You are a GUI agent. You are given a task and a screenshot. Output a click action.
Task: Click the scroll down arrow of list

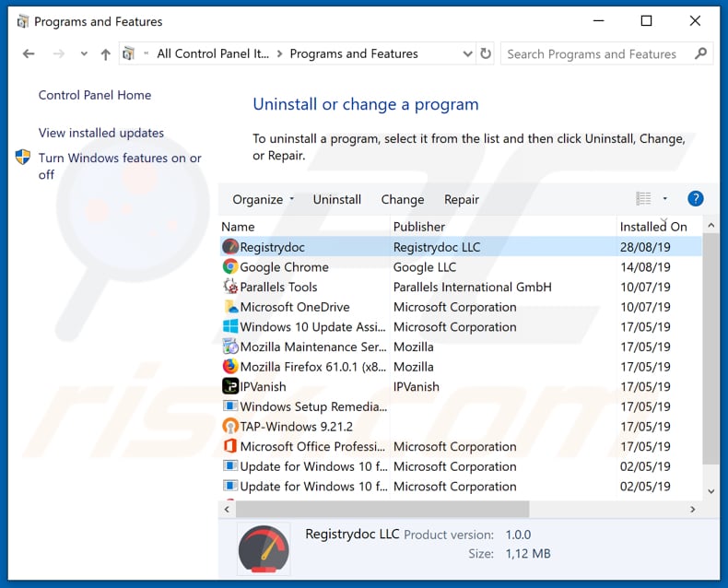[x=710, y=491]
